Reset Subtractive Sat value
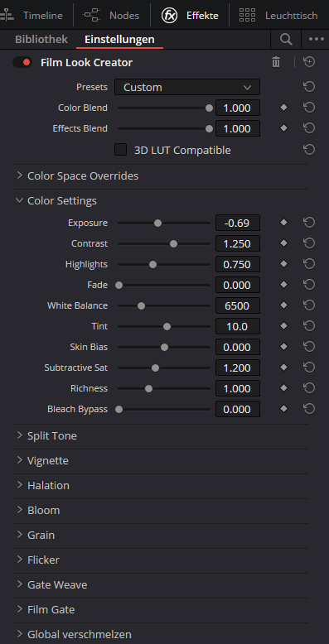 click(309, 368)
